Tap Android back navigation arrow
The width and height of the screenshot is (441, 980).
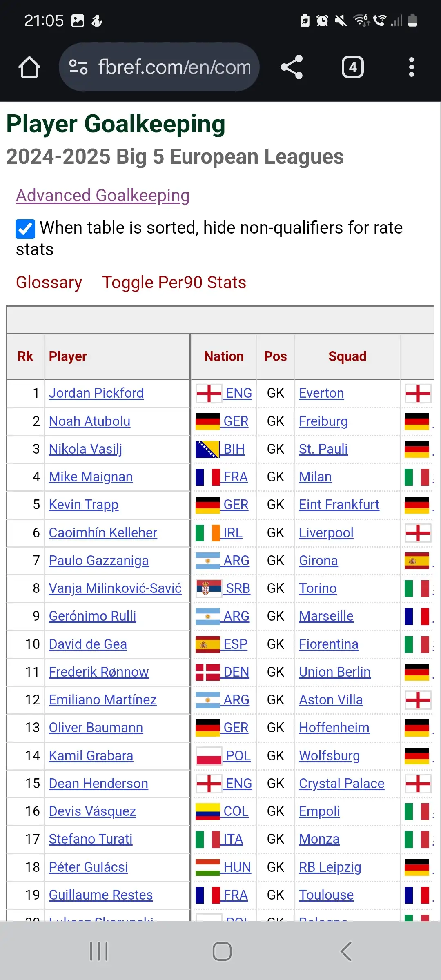coord(346,951)
